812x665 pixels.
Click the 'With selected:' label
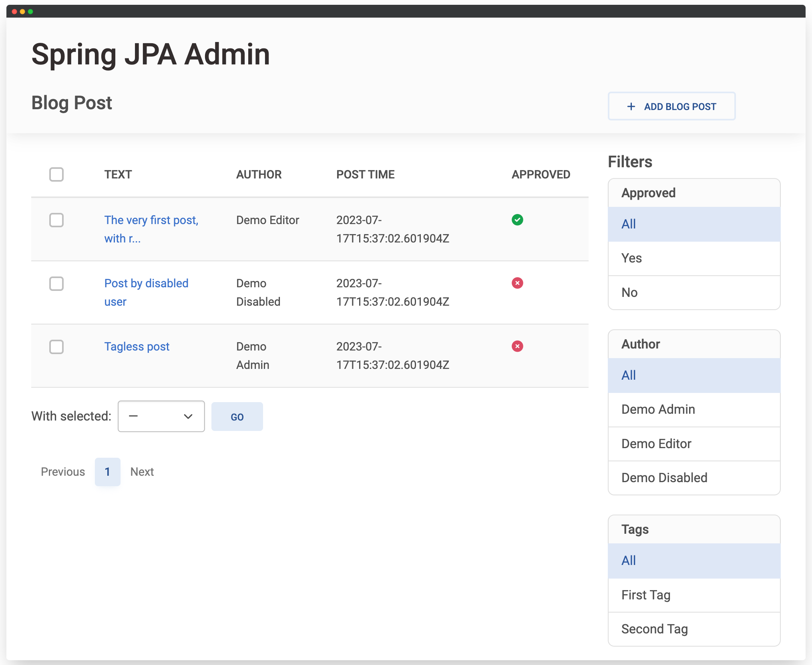71,416
